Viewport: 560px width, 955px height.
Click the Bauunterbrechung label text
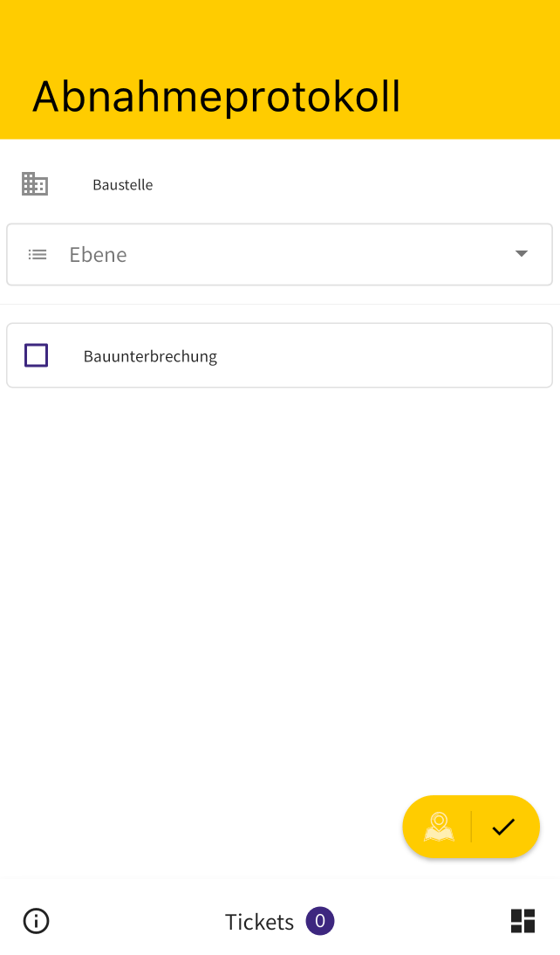pyautogui.click(x=150, y=356)
